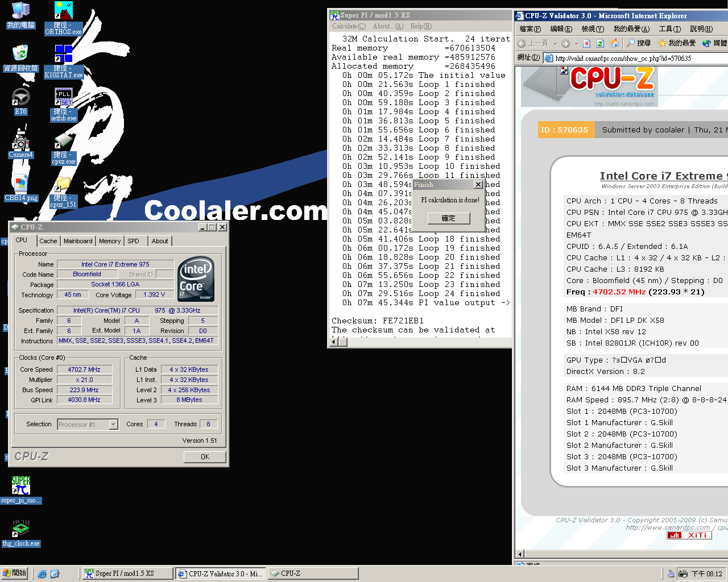This screenshot has height=582, width=728.
Task: Switch to the Cache tab in CPU-Z
Action: pyautogui.click(x=48, y=241)
